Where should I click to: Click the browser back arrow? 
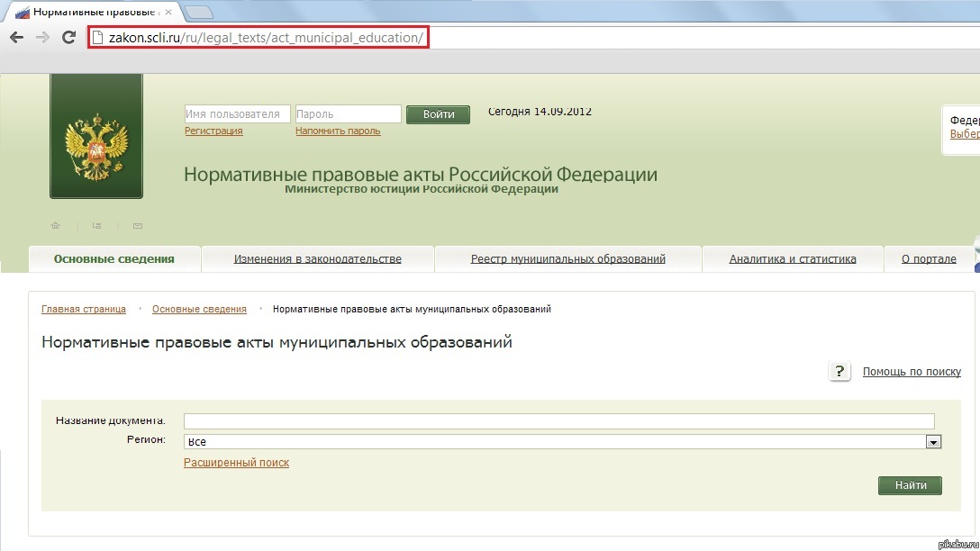point(15,37)
